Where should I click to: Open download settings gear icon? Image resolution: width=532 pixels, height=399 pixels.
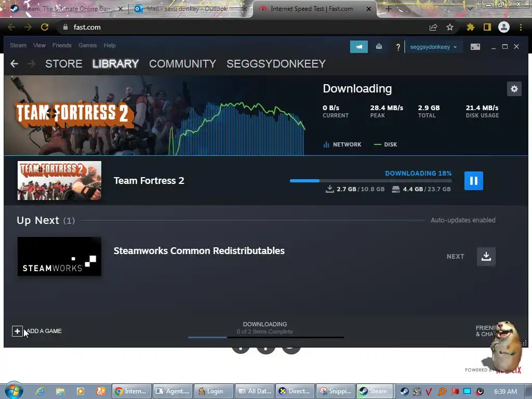(x=514, y=89)
